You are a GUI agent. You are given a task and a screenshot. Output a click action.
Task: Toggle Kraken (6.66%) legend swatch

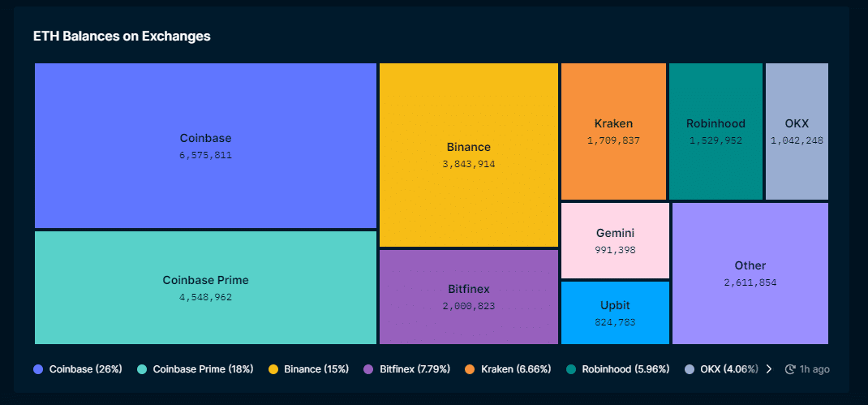click(470, 369)
